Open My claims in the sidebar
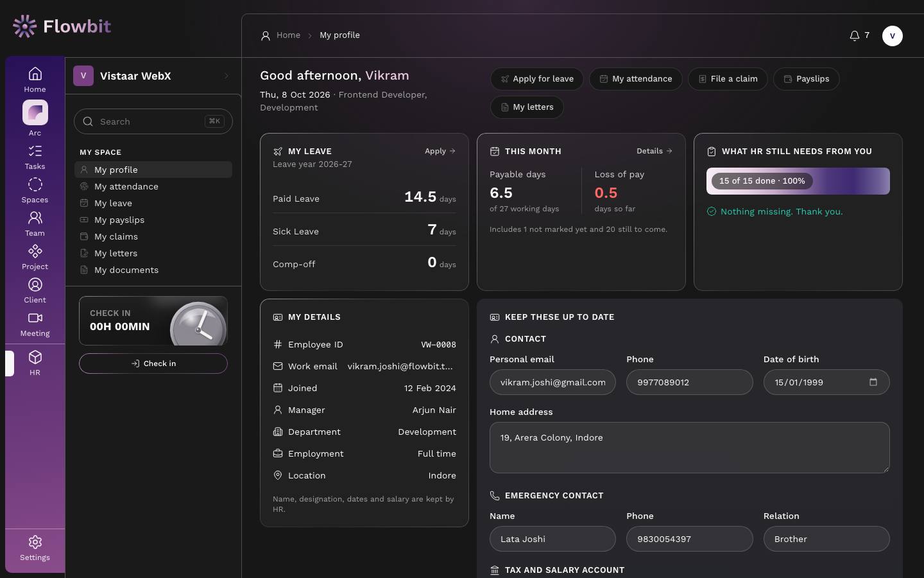924x578 pixels. tap(153, 236)
